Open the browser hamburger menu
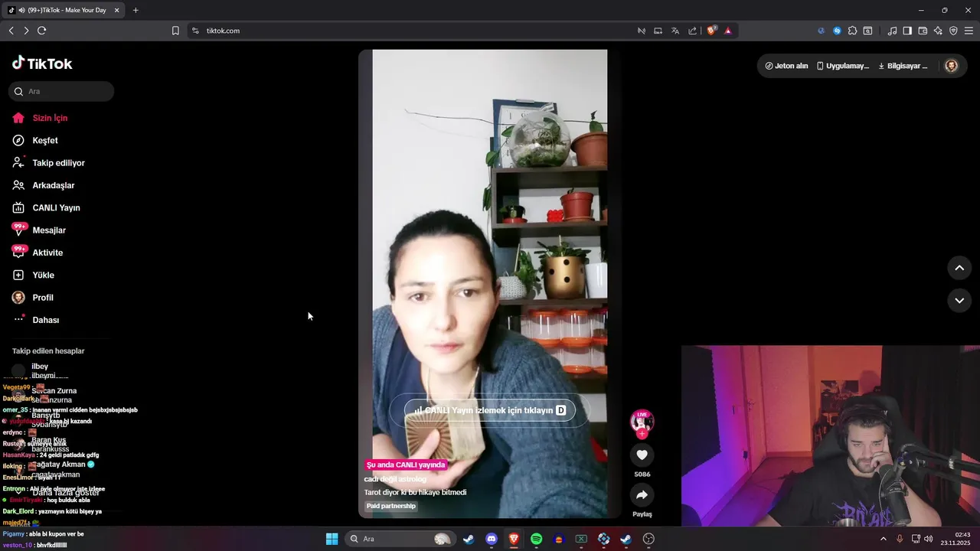 [x=969, y=31]
